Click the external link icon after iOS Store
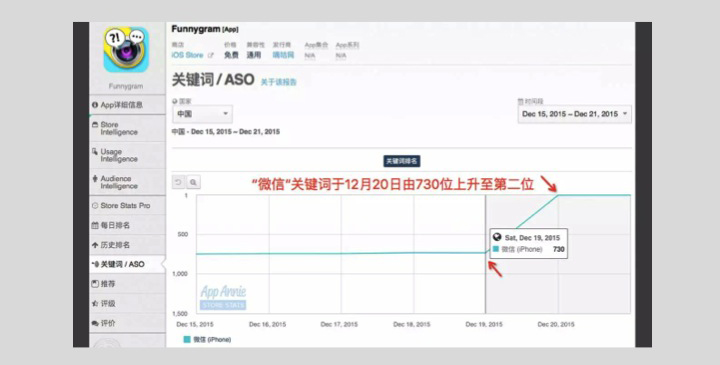The width and height of the screenshot is (720, 365). tap(210, 55)
